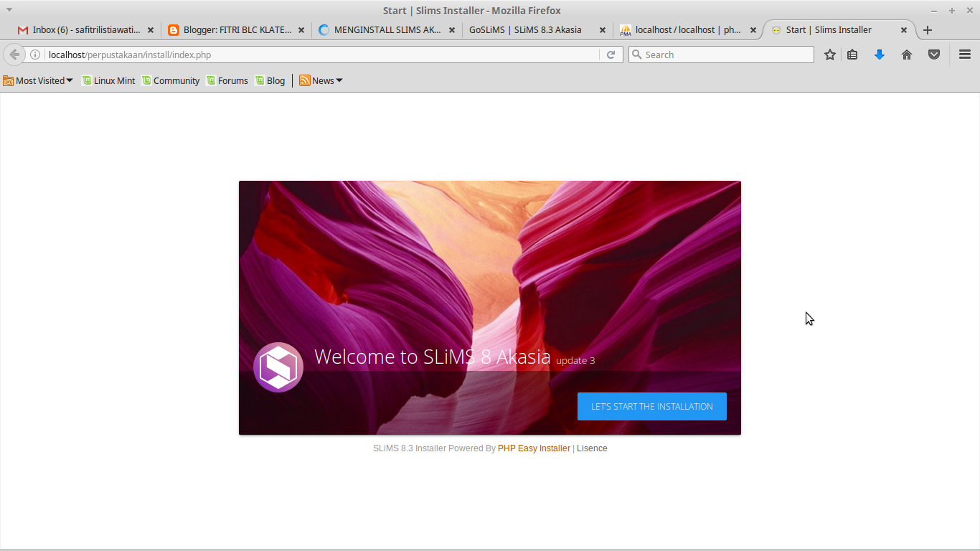Open the Pocket icon
Image resolution: width=980 pixels, height=551 pixels.
click(934, 55)
